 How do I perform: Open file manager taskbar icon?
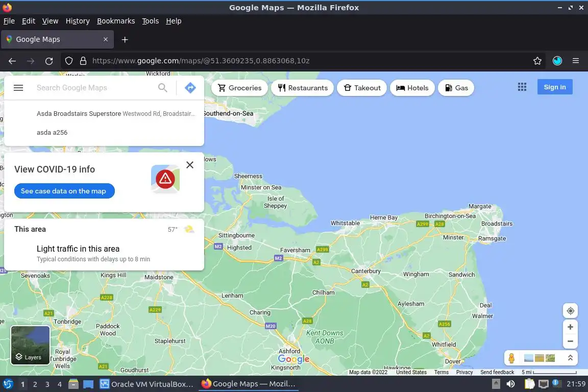point(73,384)
